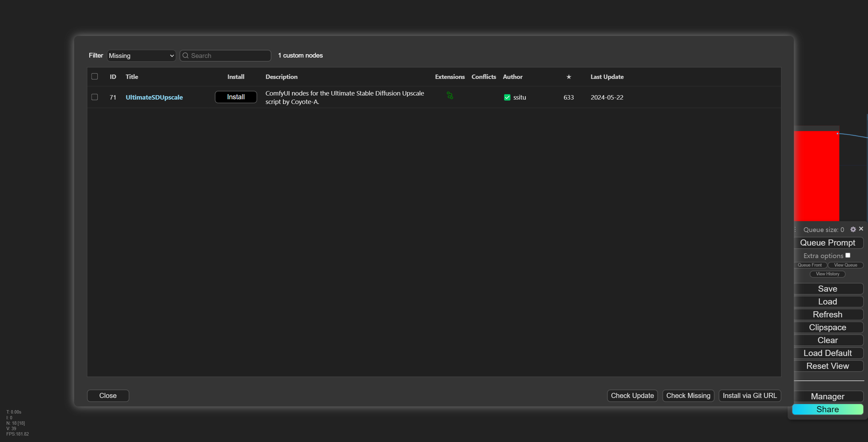Install the UltimateSDUpscale custom node
This screenshot has width=868, height=442.
(236, 97)
